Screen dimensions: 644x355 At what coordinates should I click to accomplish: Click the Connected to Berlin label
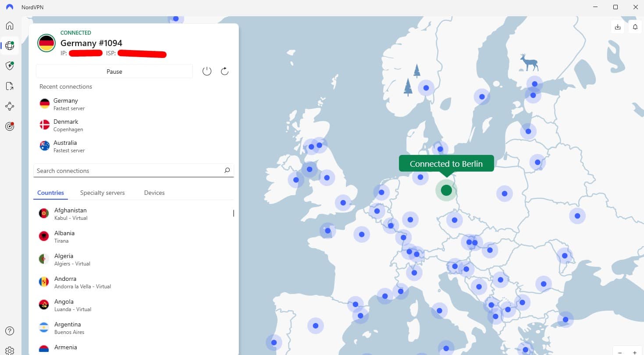(x=446, y=164)
